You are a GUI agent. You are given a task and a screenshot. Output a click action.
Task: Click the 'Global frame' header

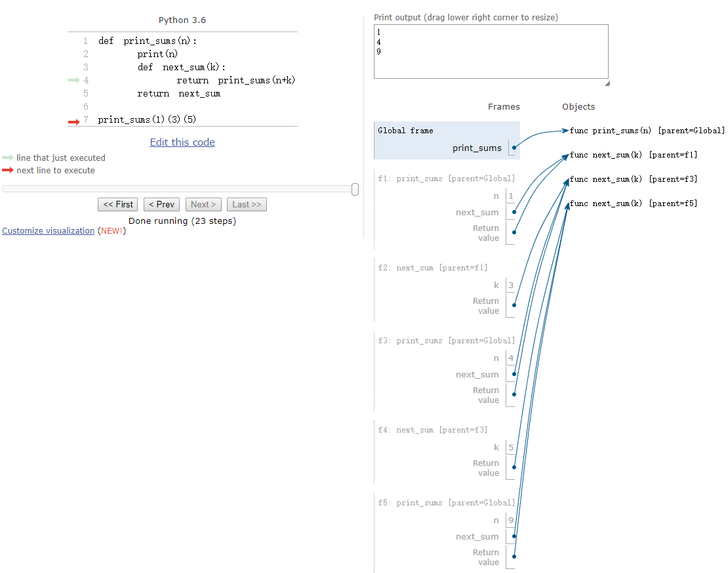[405, 131]
